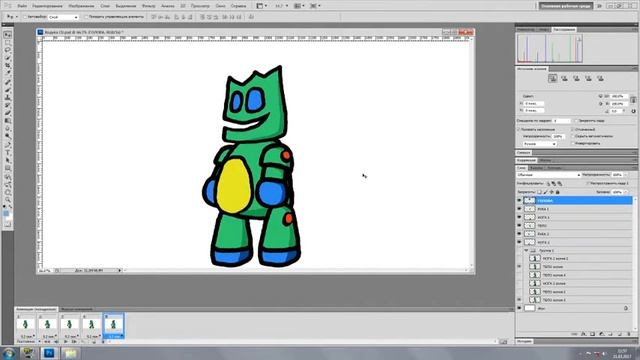Click Основная рабочая среда workspace button
This screenshot has width=640, height=360.
coord(565,6)
